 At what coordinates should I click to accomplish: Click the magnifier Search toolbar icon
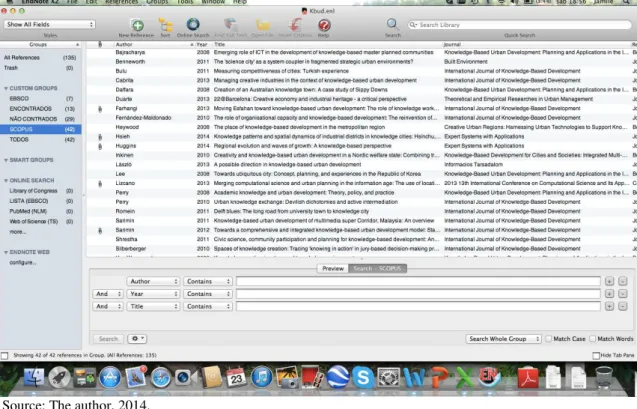(392, 24)
